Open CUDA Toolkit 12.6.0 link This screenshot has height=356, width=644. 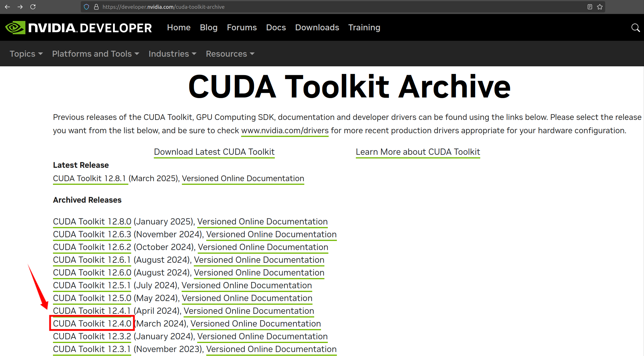pos(92,272)
